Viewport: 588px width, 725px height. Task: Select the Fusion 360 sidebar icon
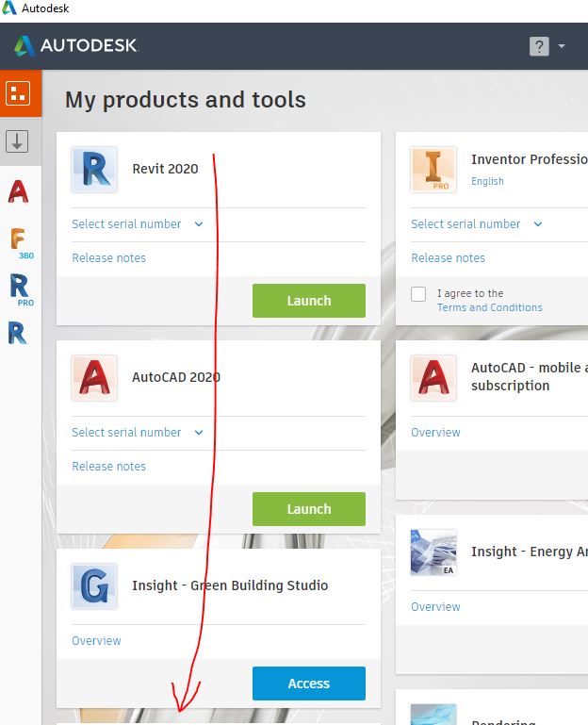click(21, 243)
